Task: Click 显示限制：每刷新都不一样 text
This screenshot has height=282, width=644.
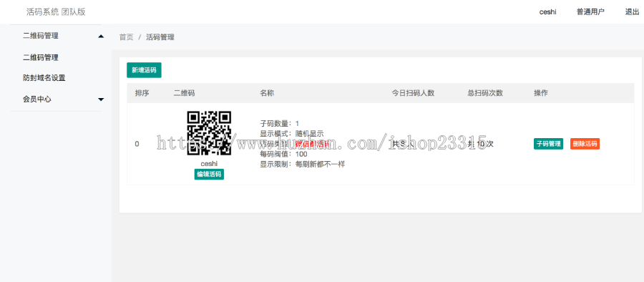Action: 303,165
